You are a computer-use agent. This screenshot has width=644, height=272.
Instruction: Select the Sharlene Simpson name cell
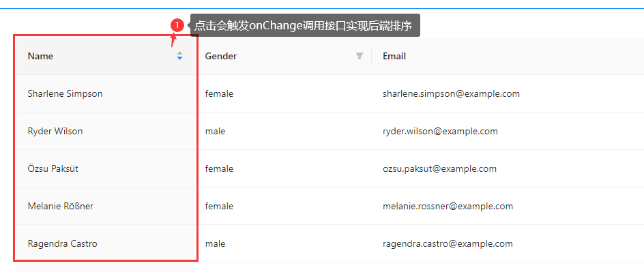(x=106, y=93)
